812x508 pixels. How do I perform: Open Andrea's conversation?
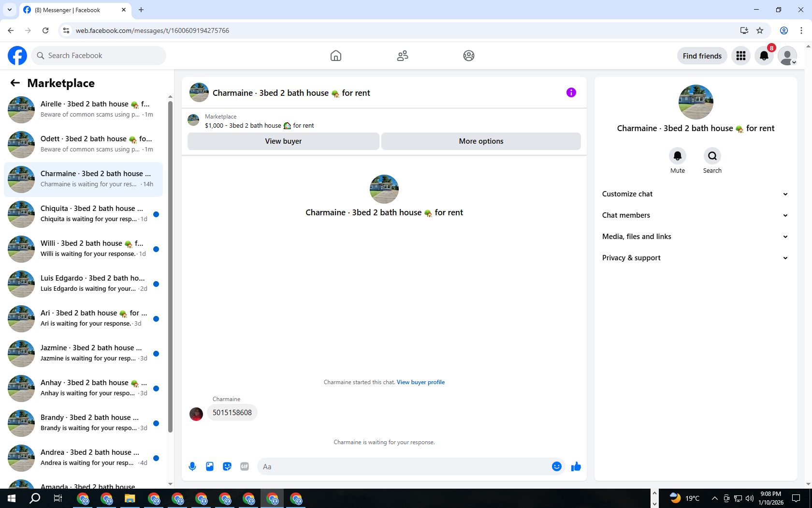coord(83,458)
